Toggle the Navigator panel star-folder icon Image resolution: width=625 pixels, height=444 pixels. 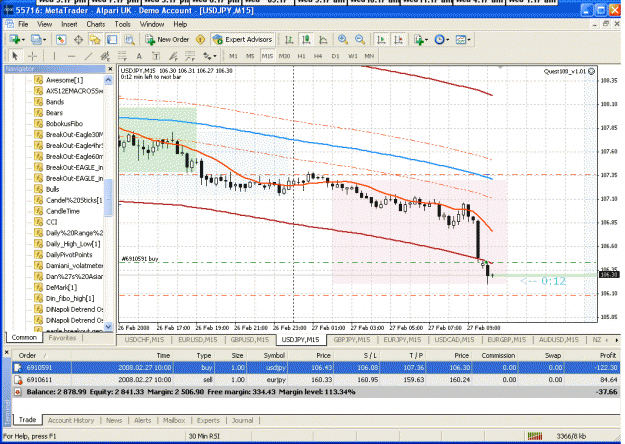point(95,39)
